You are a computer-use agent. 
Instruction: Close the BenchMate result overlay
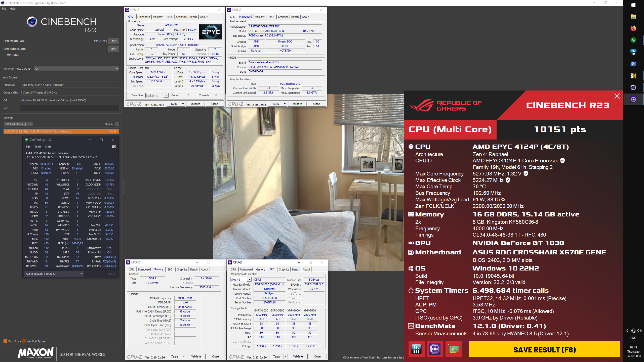617,96
